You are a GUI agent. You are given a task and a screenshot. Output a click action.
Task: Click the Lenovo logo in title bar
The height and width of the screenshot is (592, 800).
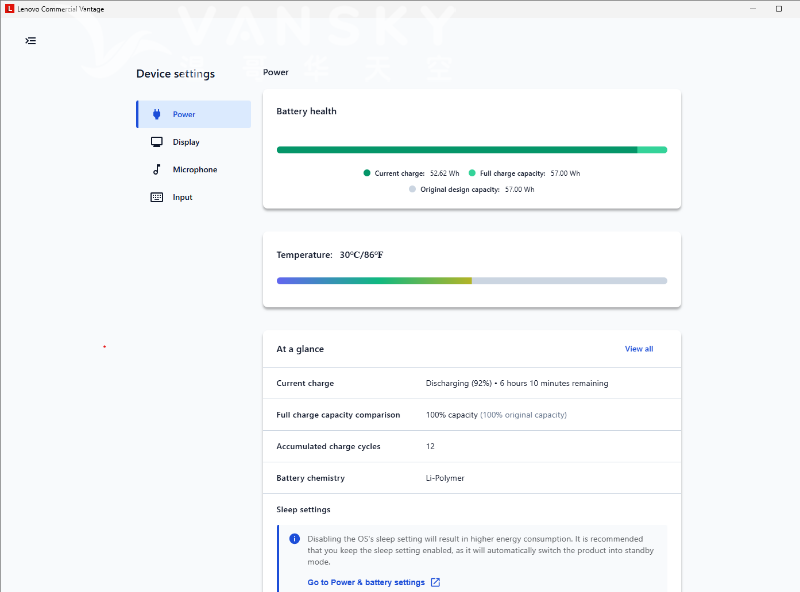9,9
